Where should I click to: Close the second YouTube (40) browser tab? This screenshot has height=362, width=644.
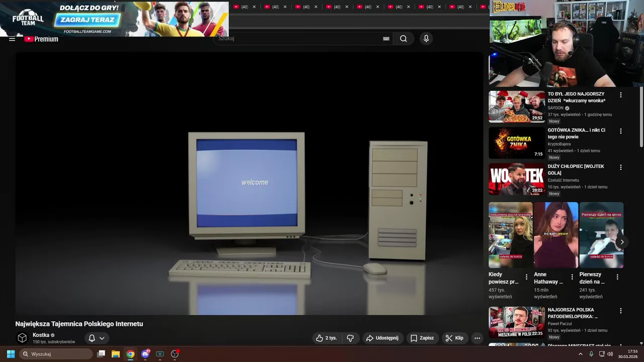(x=285, y=7)
